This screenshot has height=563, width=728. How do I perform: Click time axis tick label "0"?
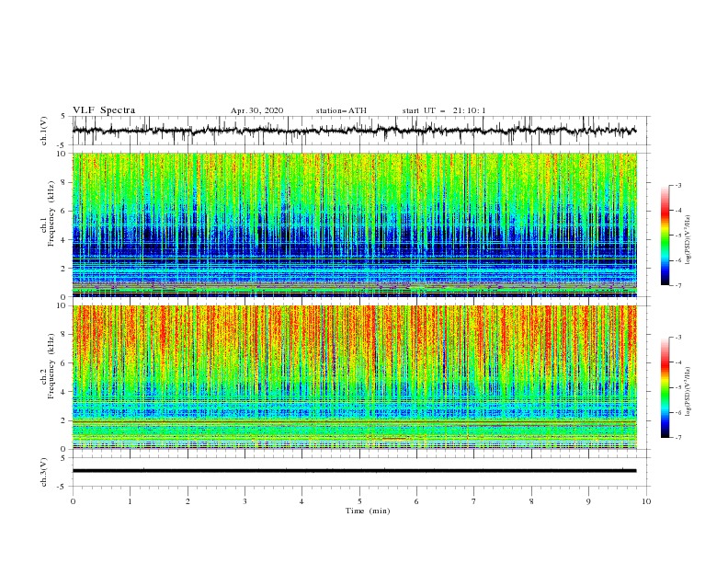[73, 501]
